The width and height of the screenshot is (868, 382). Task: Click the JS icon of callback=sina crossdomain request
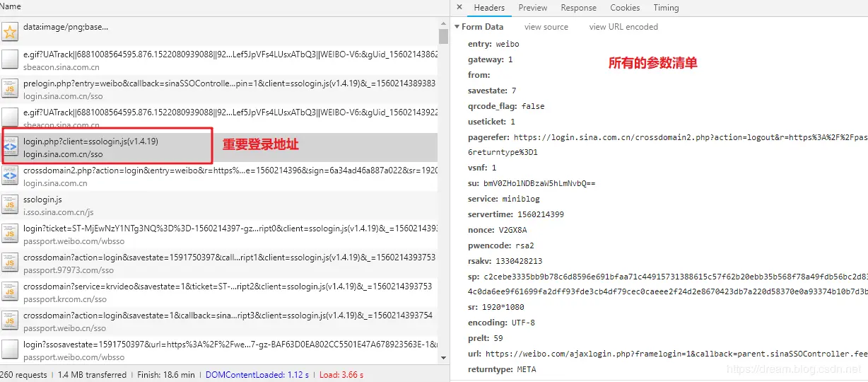10,321
